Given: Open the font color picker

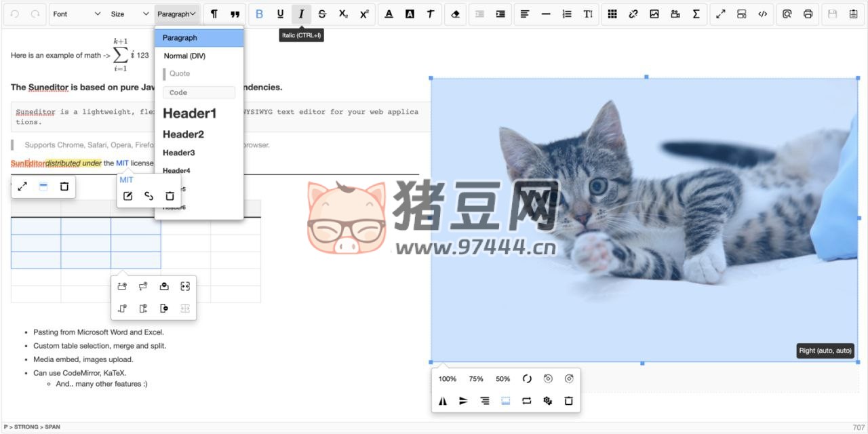Looking at the screenshot, I should [389, 14].
